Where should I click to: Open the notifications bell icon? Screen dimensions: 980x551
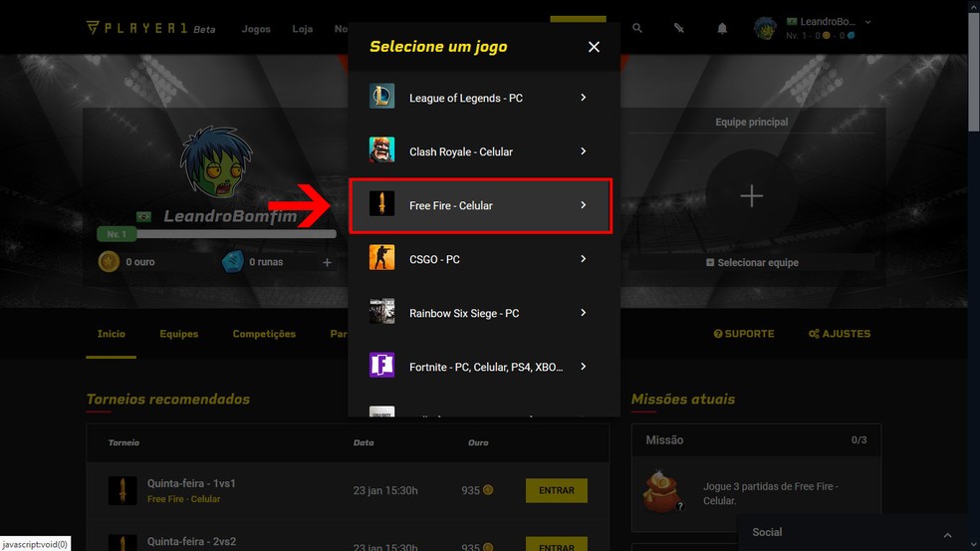pos(722,28)
